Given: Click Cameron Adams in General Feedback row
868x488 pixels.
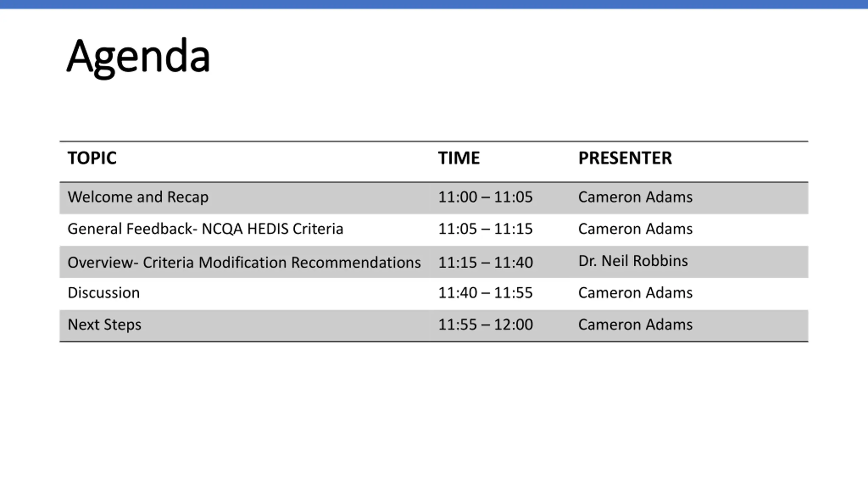Looking at the screenshot, I should pos(635,229).
